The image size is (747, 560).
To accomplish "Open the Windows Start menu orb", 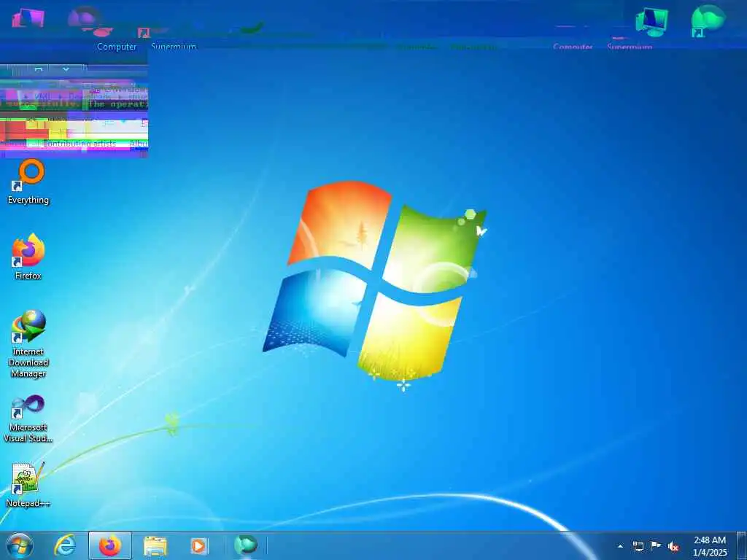I will (20, 545).
